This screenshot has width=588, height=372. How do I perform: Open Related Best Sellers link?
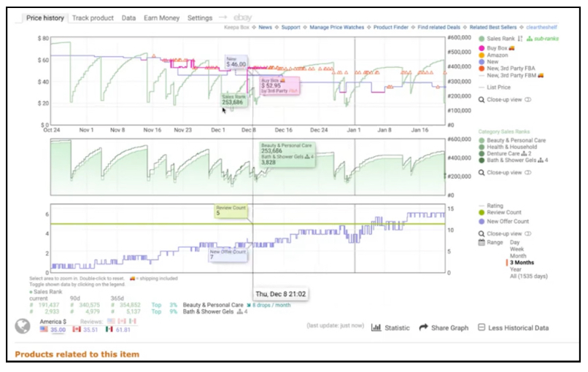(493, 28)
